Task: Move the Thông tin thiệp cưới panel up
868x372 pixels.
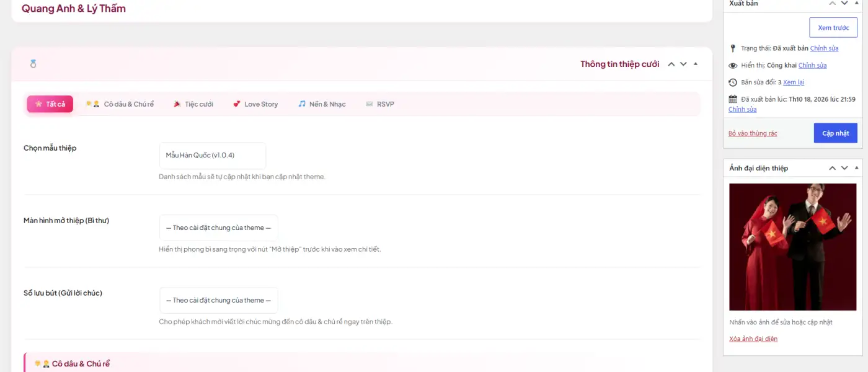Action: click(671, 64)
